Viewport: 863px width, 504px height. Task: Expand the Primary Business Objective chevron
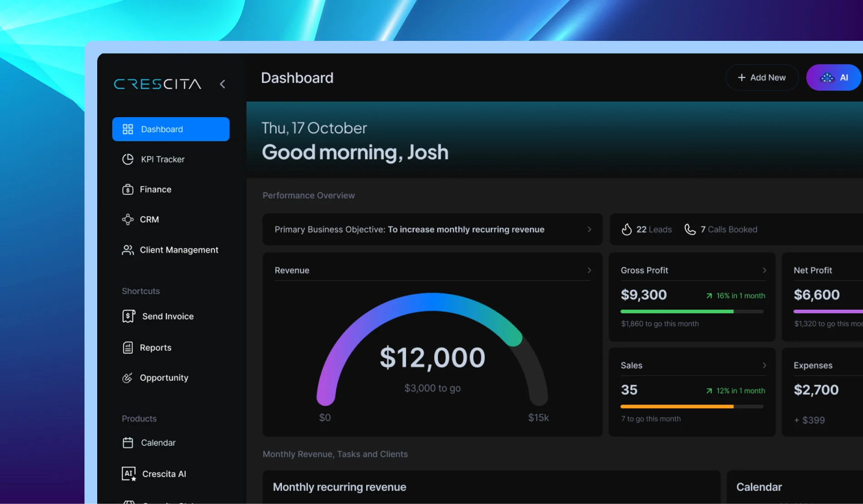[x=589, y=230]
